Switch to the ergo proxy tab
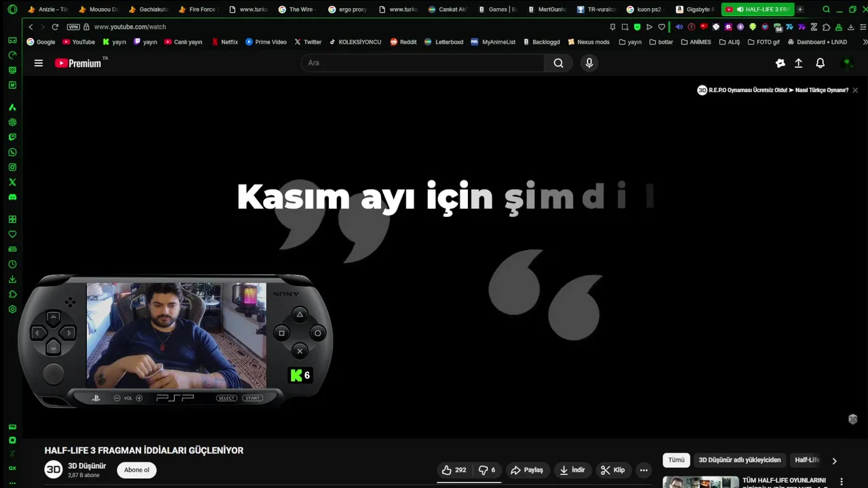Image resolution: width=868 pixels, height=488 pixels. coord(347,9)
